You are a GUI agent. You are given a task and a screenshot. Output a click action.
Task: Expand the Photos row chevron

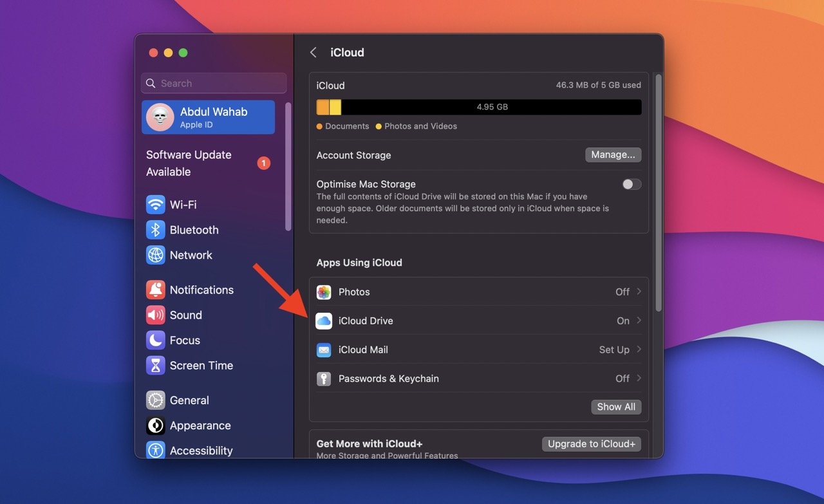(639, 292)
